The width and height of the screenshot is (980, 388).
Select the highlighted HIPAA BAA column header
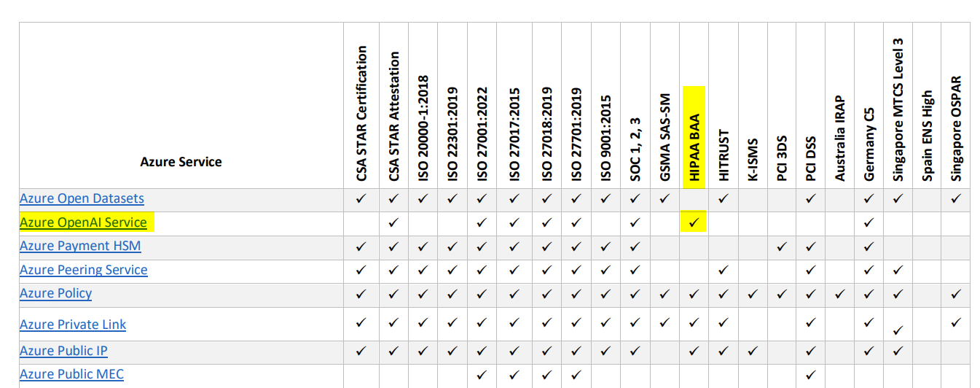[x=694, y=136]
